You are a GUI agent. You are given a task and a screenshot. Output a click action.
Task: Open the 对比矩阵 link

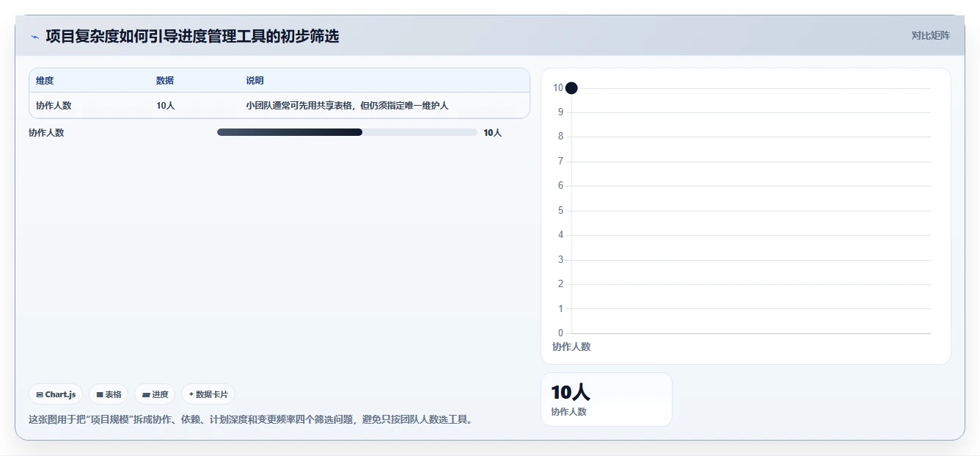[930, 35]
